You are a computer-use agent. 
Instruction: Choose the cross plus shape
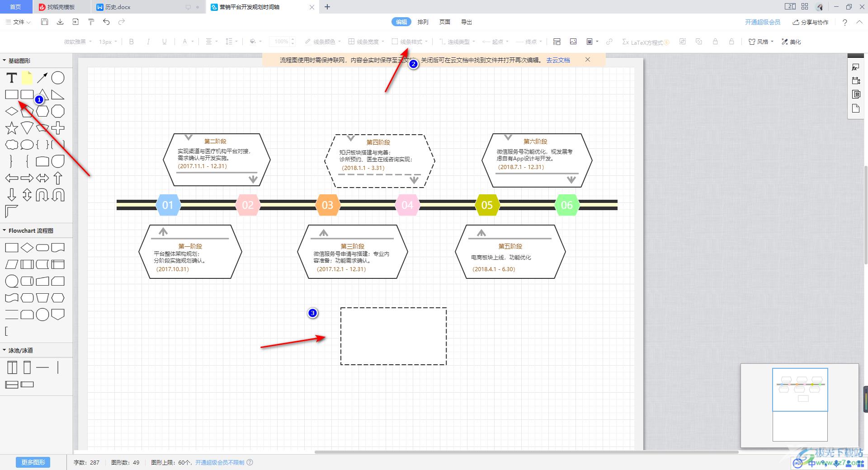[x=58, y=128]
